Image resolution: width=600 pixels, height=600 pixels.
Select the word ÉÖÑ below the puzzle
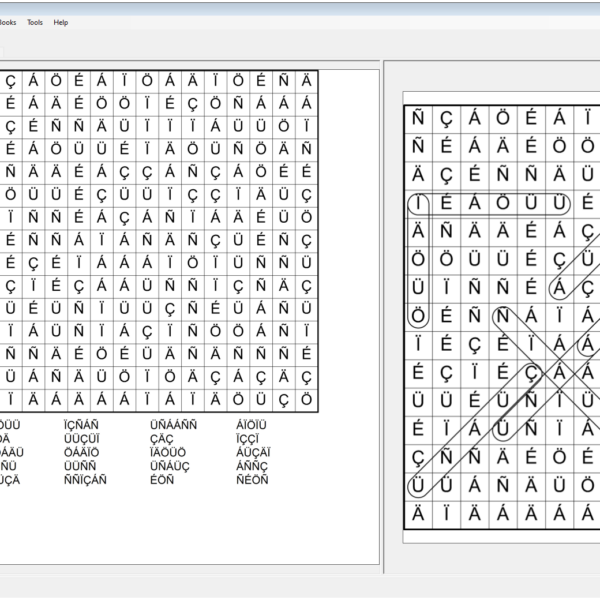(x=161, y=480)
